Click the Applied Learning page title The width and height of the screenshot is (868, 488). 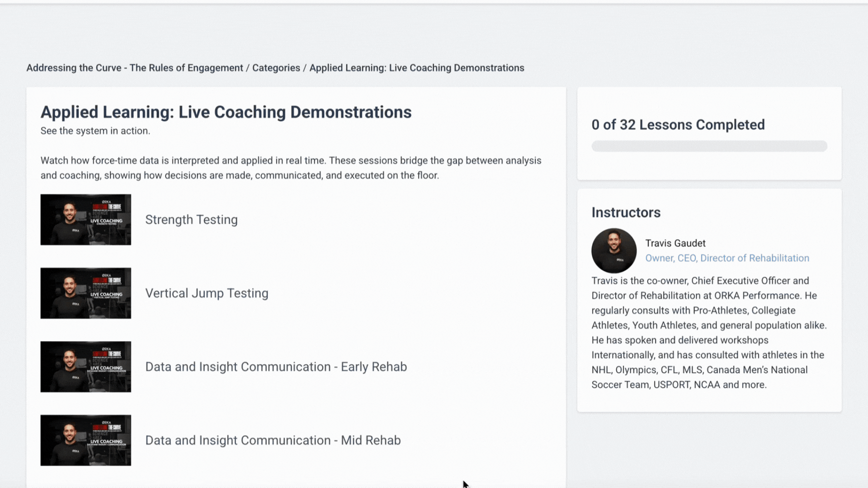coord(226,112)
